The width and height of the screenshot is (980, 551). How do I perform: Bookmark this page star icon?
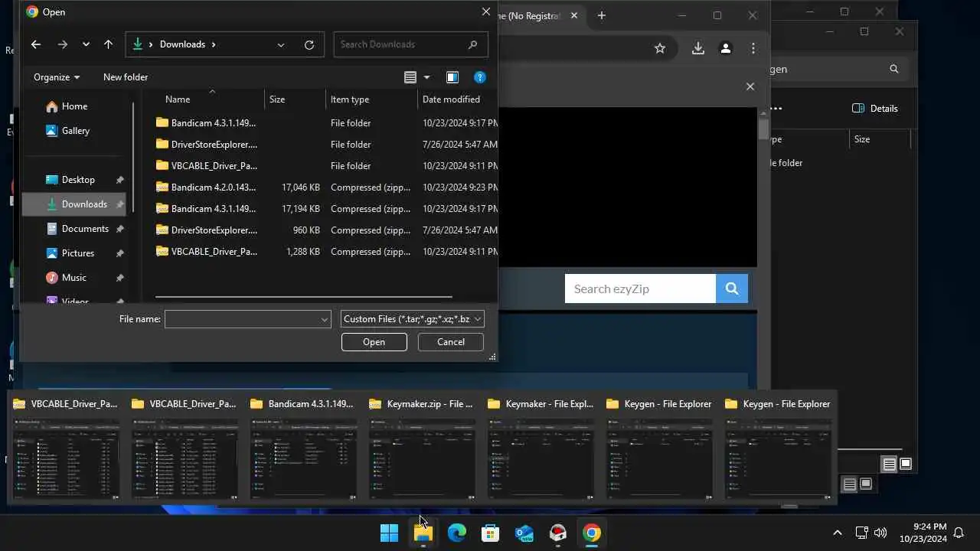660,48
